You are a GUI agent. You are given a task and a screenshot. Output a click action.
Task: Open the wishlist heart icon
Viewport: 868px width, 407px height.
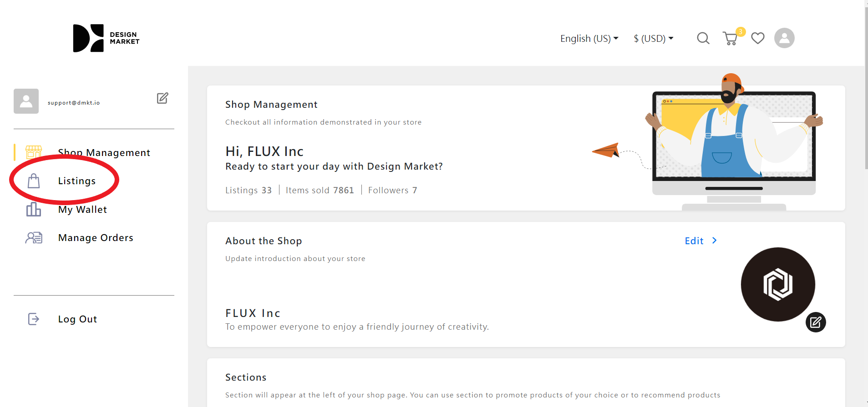pyautogui.click(x=757, y=38)
